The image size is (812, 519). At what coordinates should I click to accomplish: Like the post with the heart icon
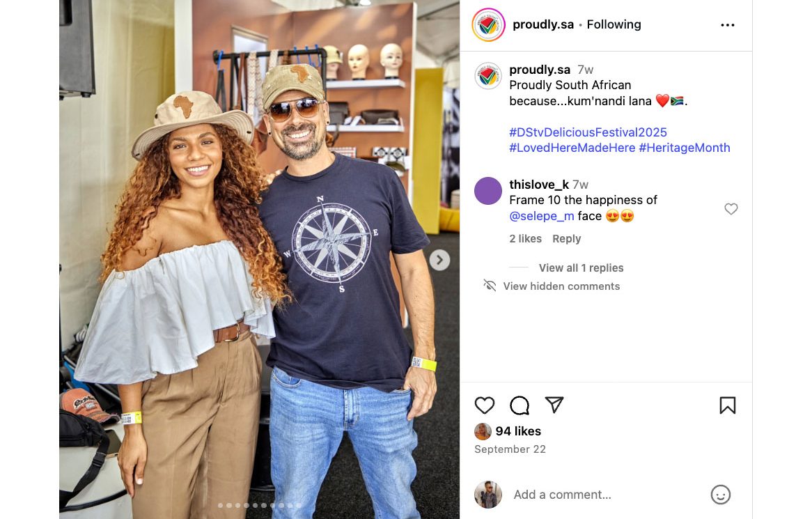point(485,405)
